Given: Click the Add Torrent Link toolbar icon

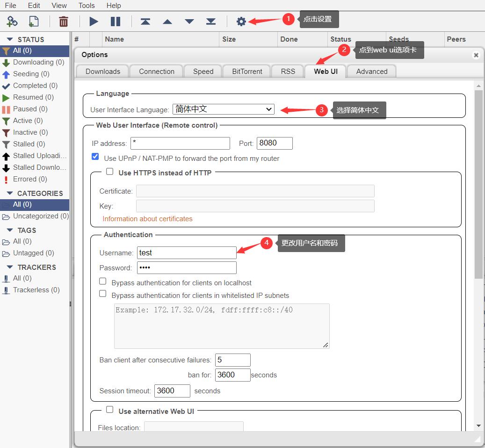Looking at the screenshot, I should click(12, 21).
